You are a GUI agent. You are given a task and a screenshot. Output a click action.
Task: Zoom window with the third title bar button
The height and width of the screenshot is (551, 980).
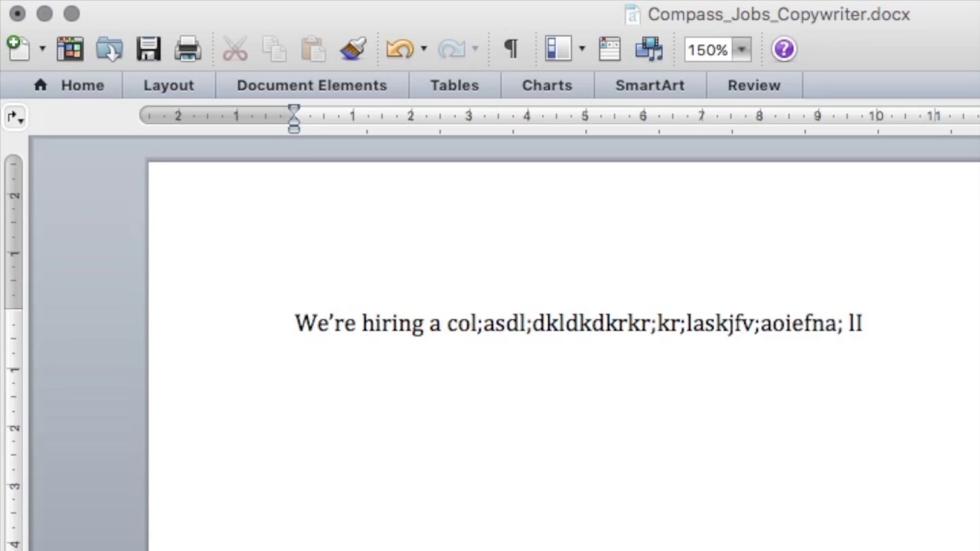[x=71, y=14]
